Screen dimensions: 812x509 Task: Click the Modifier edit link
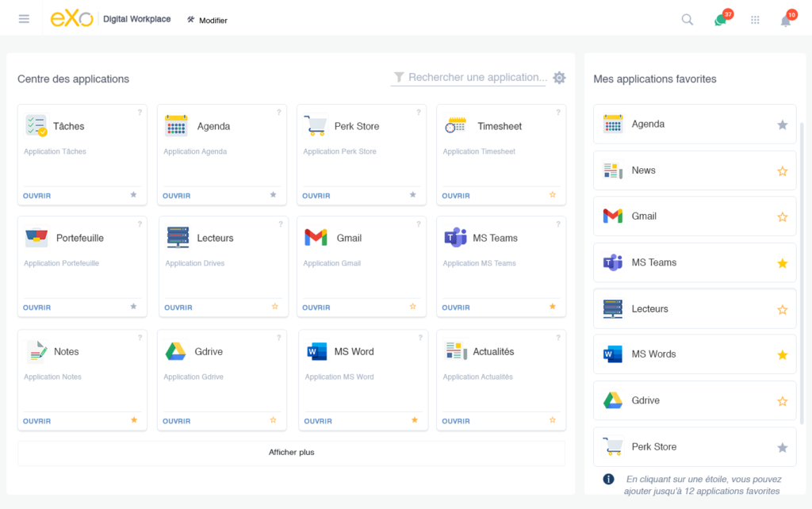(207, 20)
